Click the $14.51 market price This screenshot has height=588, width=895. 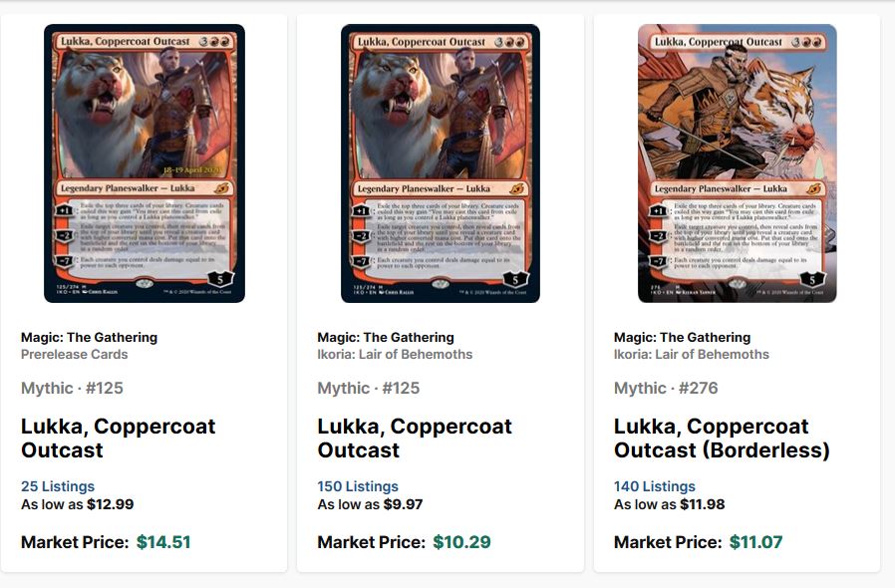click(163, 542)
